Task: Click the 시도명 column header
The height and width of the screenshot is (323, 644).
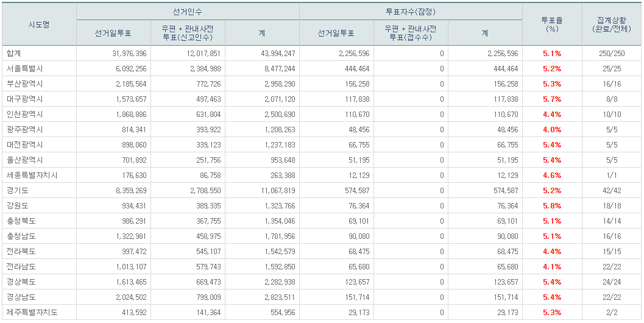Action: (39, 24)
